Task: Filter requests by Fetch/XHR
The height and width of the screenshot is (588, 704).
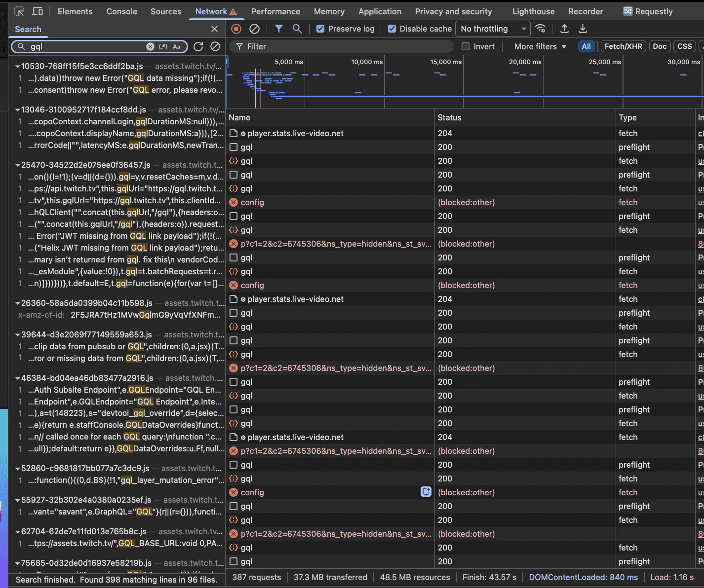Action: (x=623, y=46)
